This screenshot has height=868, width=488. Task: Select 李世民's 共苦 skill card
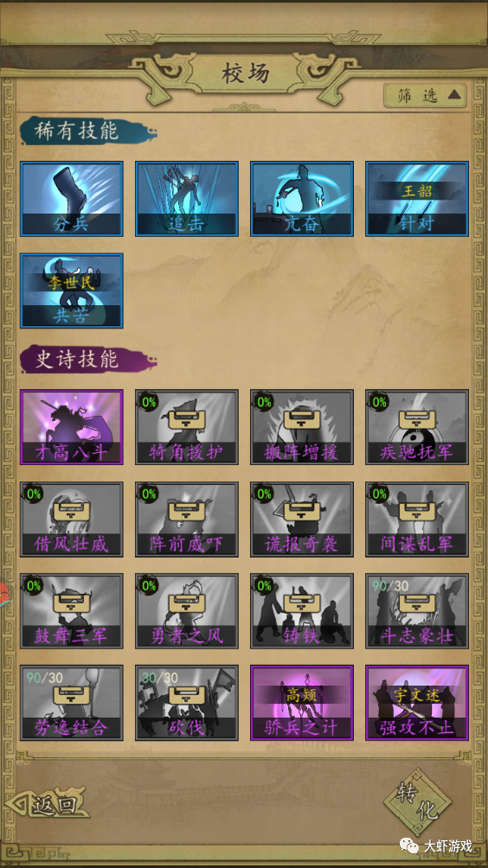pyautogui.click(x=72, y=290)
